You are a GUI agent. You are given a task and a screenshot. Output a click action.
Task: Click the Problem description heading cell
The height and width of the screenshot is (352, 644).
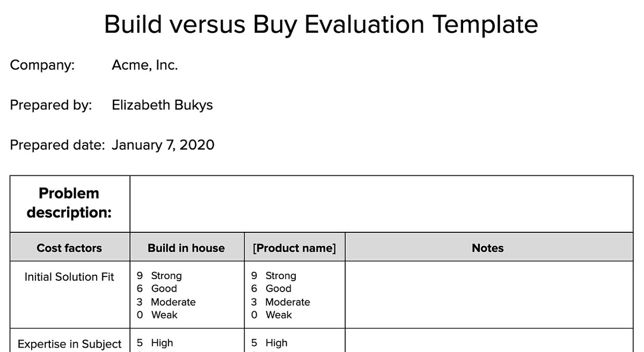click(69, 203)
